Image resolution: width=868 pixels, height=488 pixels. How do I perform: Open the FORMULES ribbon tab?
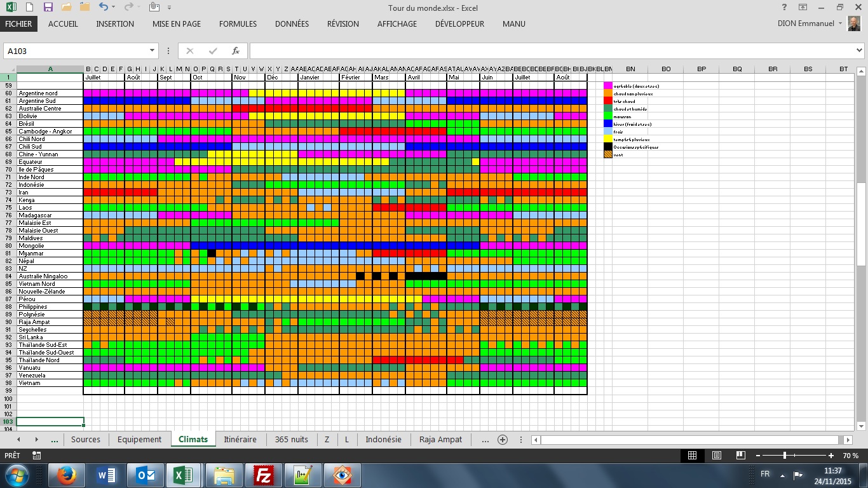(238, 24)
